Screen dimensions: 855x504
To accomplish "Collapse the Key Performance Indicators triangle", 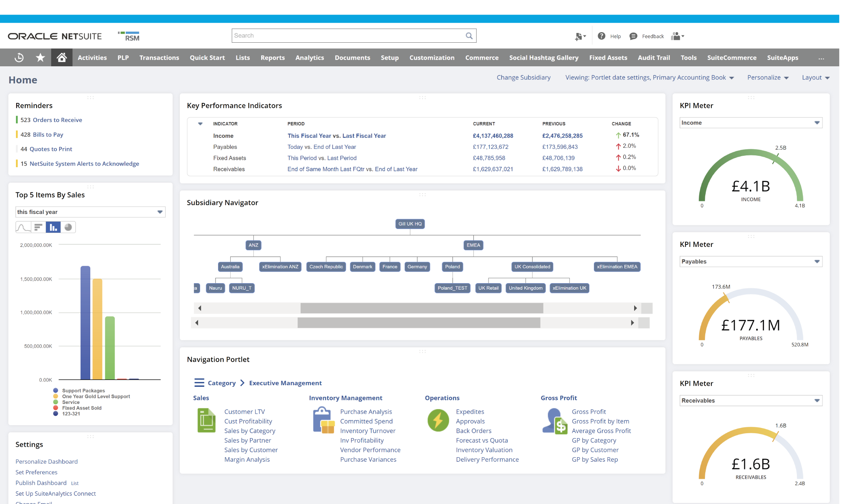I will 200,124.
